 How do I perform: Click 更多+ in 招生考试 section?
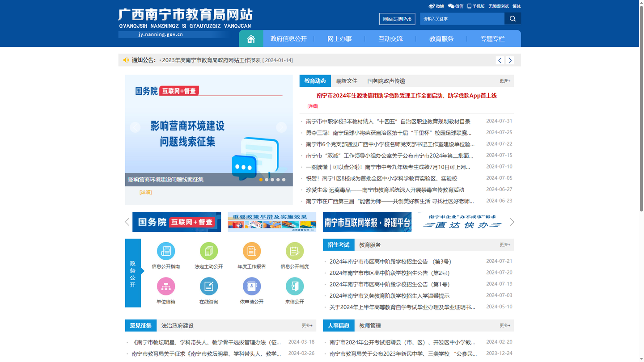pos(505,245)
